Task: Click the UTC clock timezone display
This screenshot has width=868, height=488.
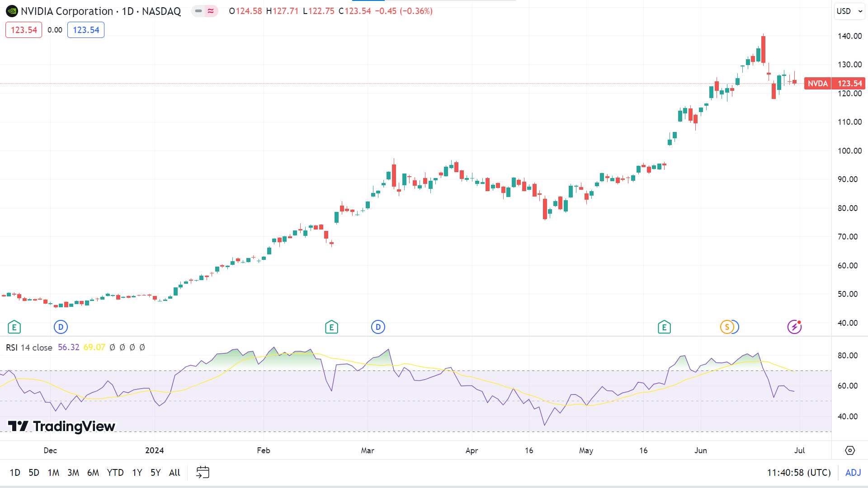Action: (x=799, y=473)
